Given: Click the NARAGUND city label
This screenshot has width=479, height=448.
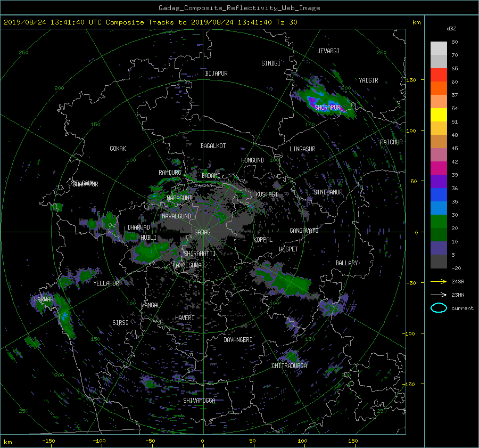Looking at the screenshot, I should (180, 198).
